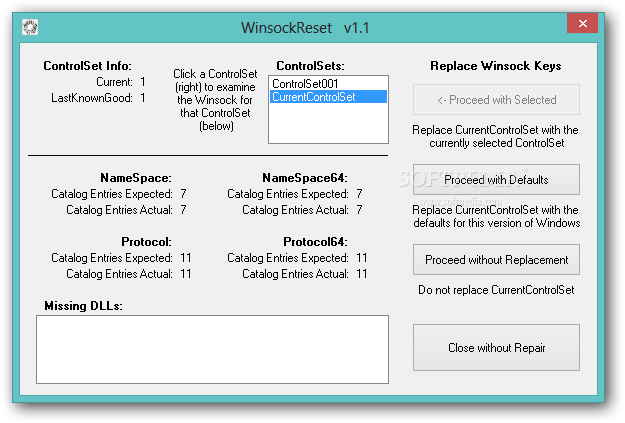
Task: Click the WinsockReset v1.1 title text
Action: [305, 28]
